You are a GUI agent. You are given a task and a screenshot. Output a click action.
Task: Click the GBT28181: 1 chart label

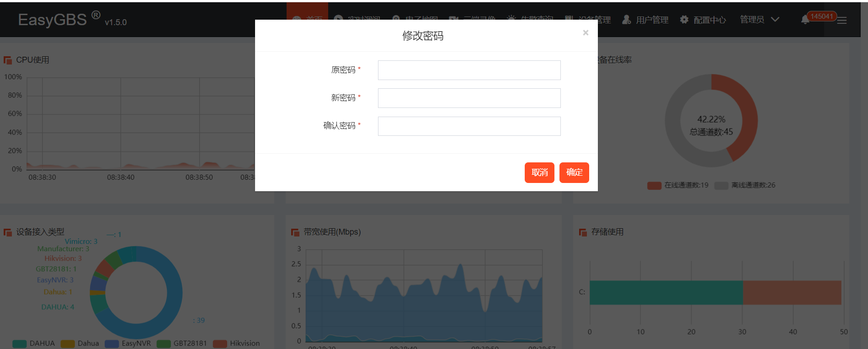56,269
